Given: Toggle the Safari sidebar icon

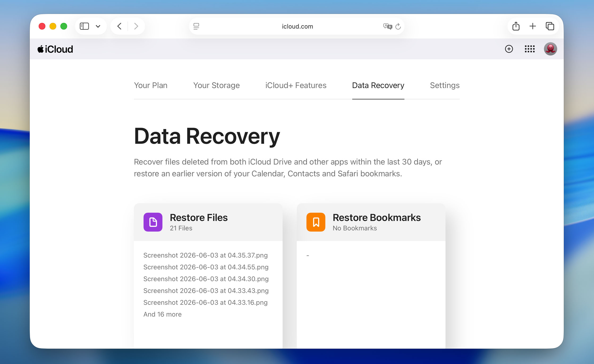Looking at the screenshot, I should (x=84, y=26).
